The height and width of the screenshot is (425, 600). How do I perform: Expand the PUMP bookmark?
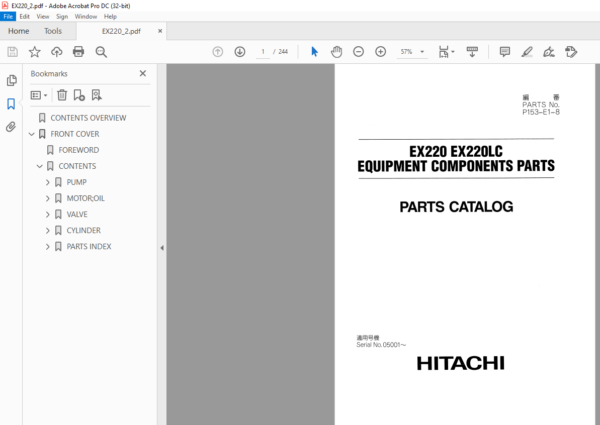click(47, 182)
